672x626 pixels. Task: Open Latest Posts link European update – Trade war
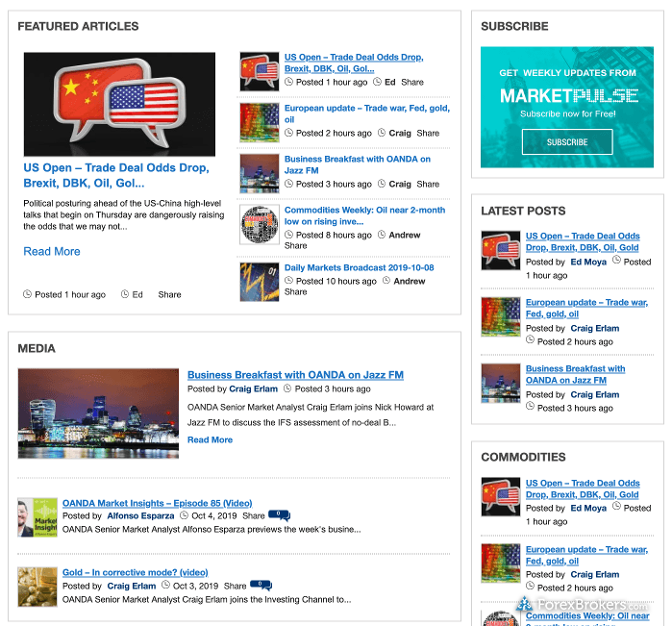coord(586,308)
